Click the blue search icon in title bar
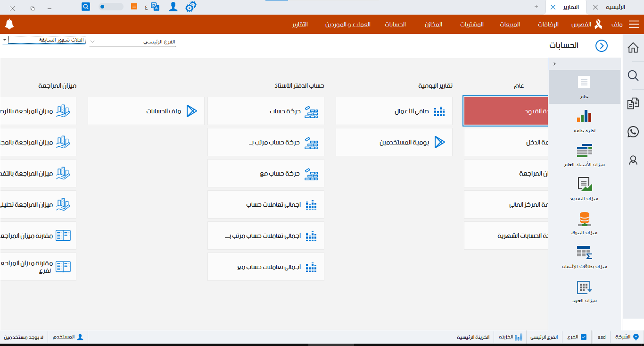The image size is (644, 346). tap(86, 7)
